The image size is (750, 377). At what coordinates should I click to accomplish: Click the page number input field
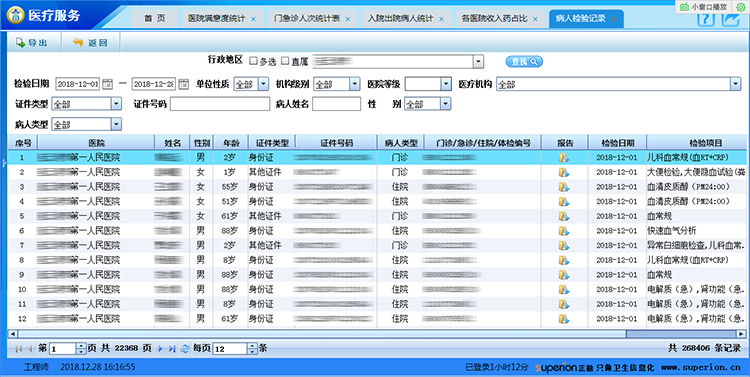pos(63,349)
